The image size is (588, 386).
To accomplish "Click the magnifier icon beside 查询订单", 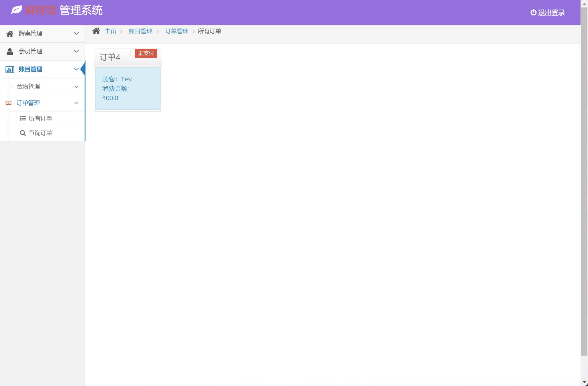I will pos(23,133).
